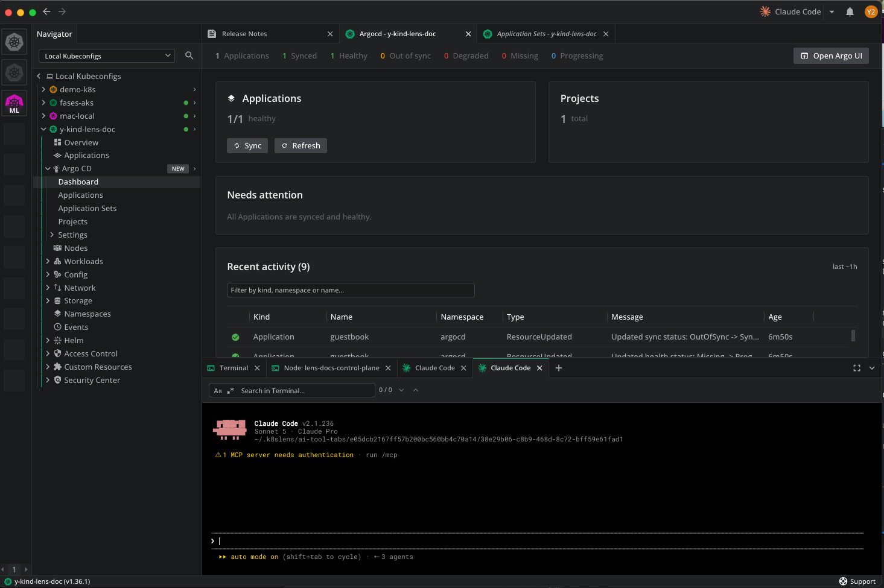Open the Claude Code dropdown arrow in the title bar

(x=832, y=11)
